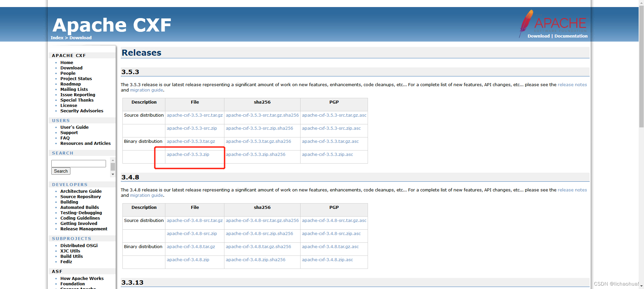
Task: Open Release Management in sidebar
Action: click(84, 229)
